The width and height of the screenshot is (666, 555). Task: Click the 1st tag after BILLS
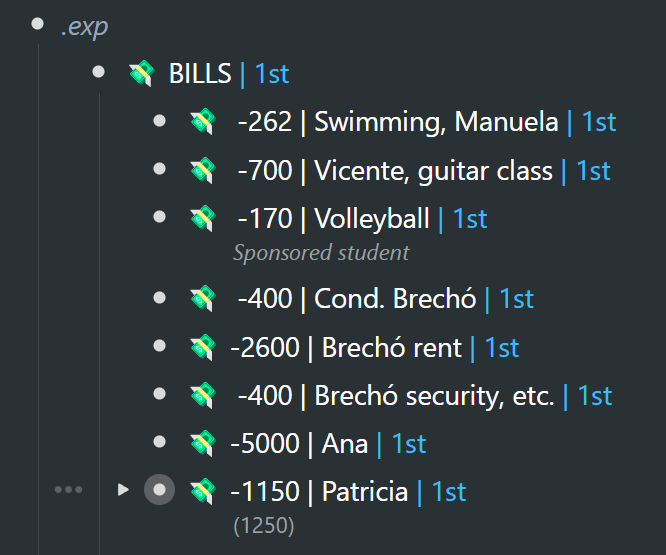tap(272, 73)
